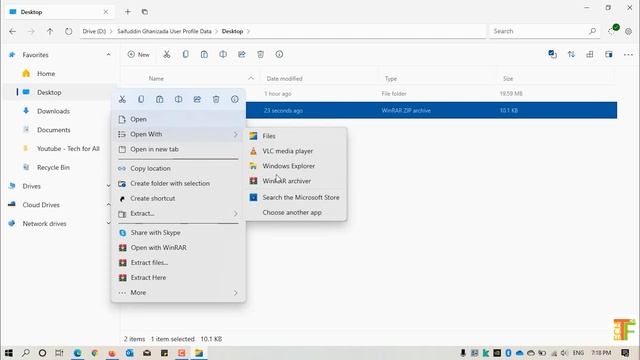This screenshot has height=360, width=640.
Task: Select Choose another app
Action: tap(296, 213)
